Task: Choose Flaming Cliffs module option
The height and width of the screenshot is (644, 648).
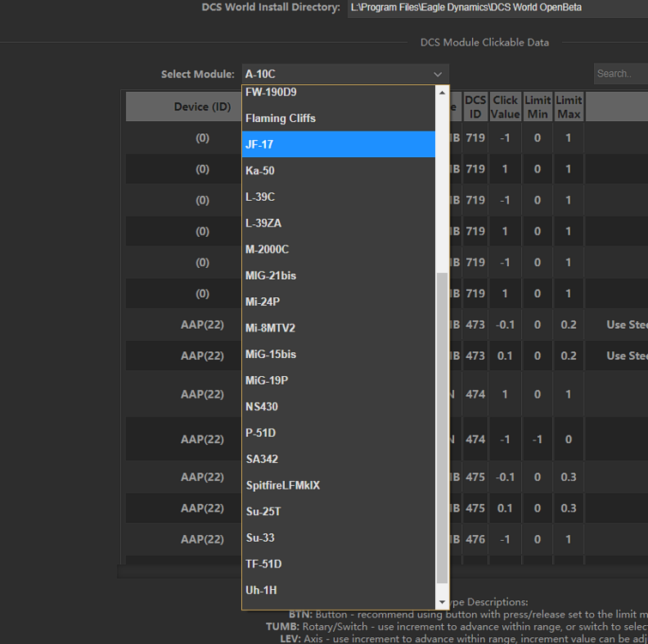Action: [338, 118]
